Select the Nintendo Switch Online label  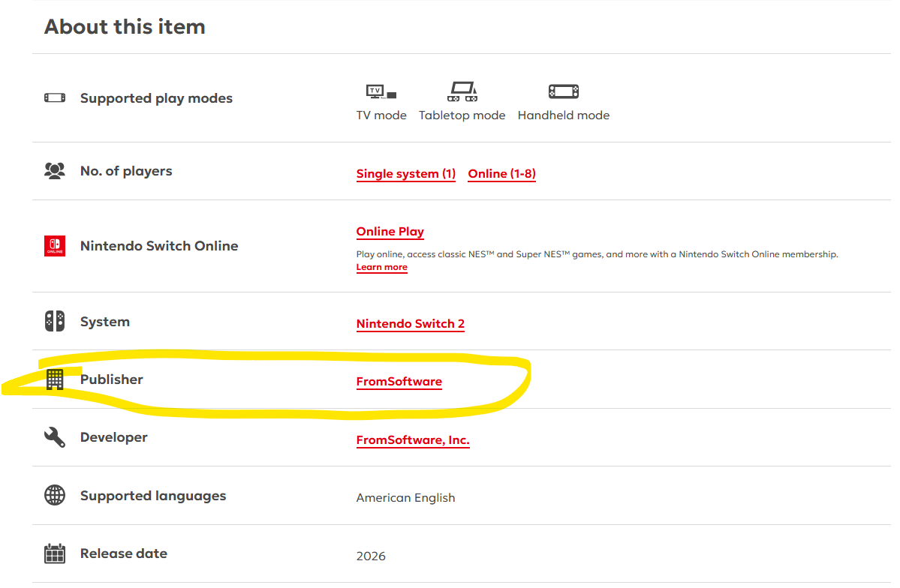click(159, 246)
